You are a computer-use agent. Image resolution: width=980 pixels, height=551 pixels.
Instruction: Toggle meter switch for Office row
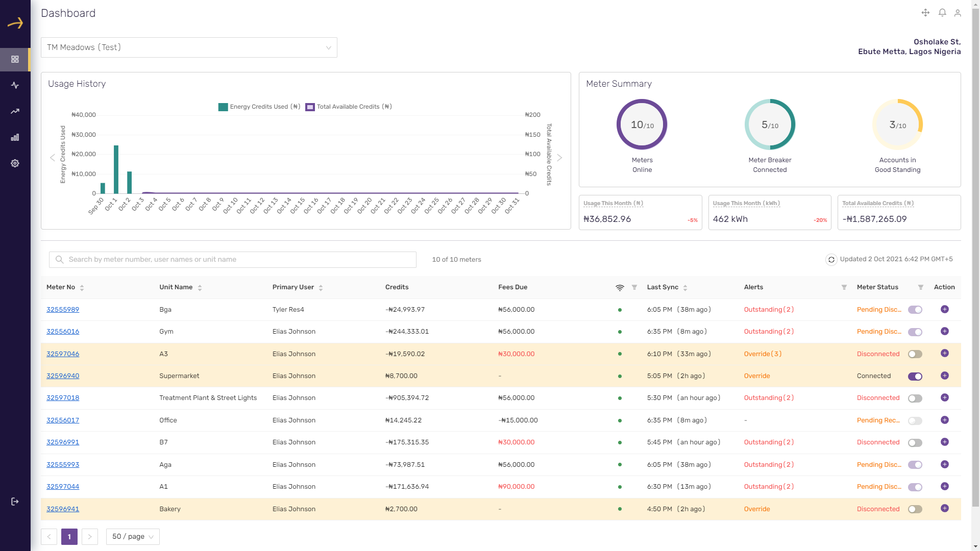(x=915, y=421)
